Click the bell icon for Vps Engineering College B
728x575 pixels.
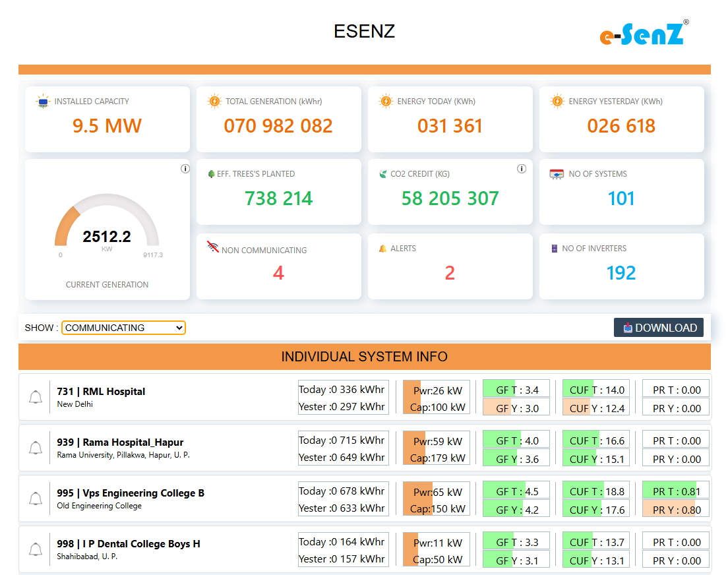pos(36,499)
